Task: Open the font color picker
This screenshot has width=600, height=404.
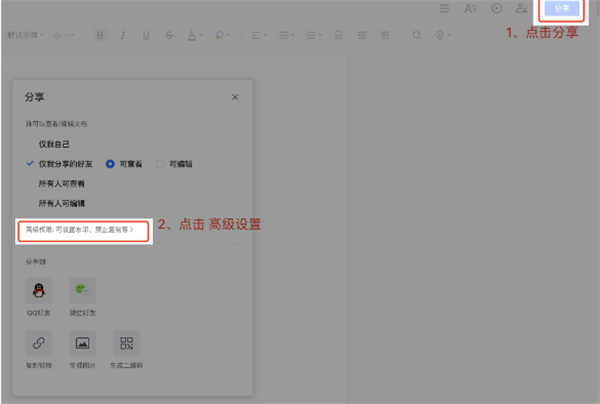Action: pyautogui.click(x=192, y=35)
